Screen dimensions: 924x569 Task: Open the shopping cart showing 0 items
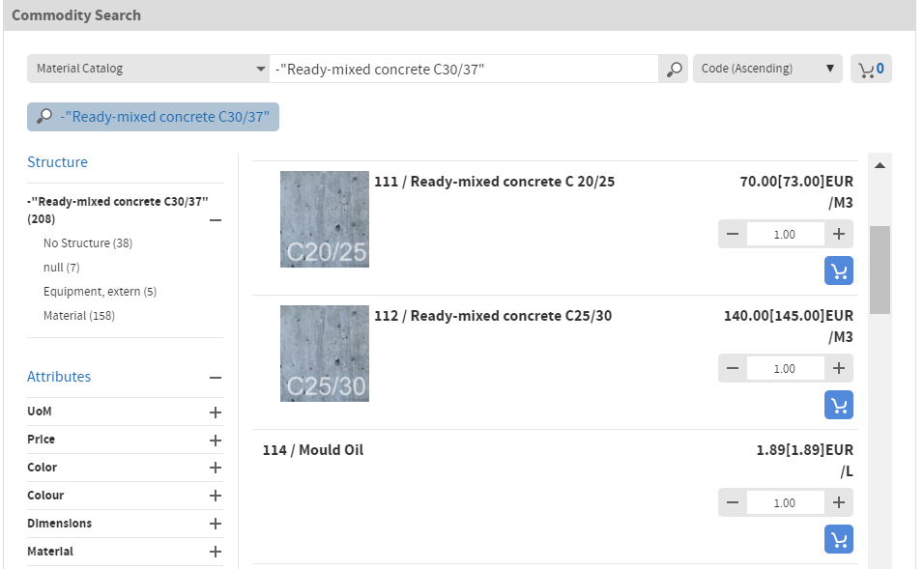[871, 69]
